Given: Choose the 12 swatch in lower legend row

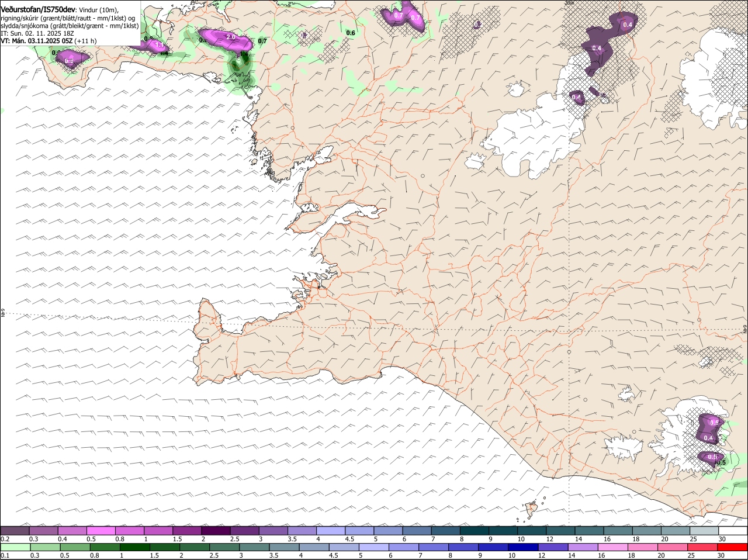Looking at the screenshot, I should click(x=552, y=547).
